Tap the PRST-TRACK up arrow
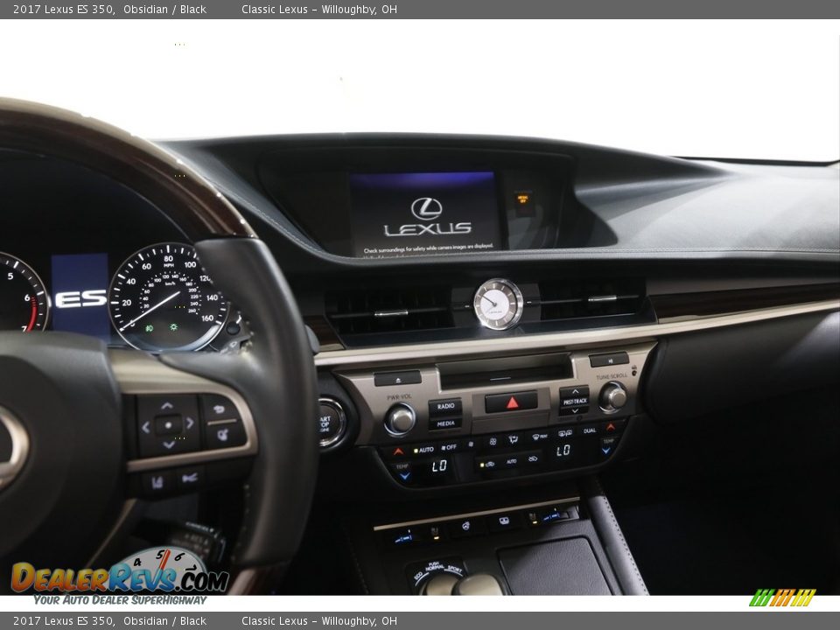Screen dimensions: 840x630 pos(574,392)
